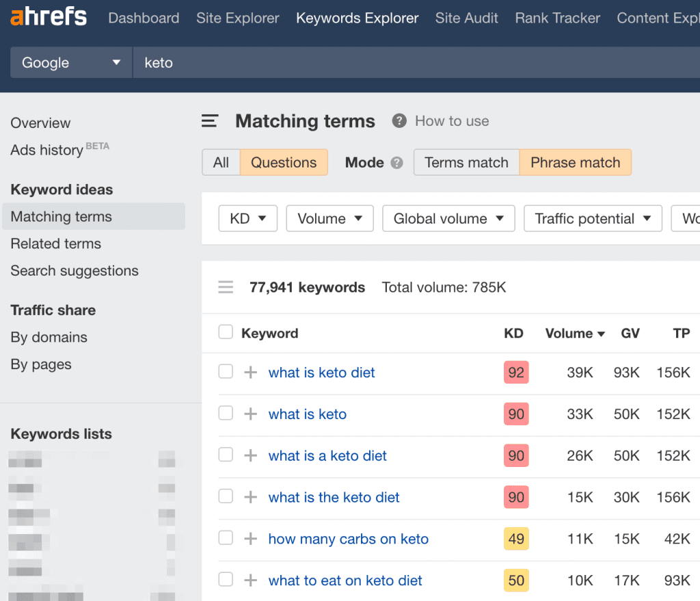Select checkbox for 'what to eat on keto diet'
The height and width of the screenshot is (601, 700).
tap(226, 580)
